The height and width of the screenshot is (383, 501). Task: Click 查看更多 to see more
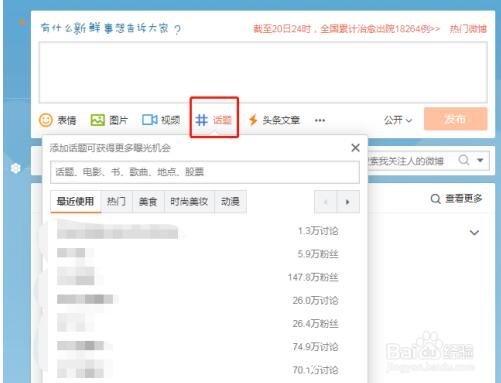(456, 199)
